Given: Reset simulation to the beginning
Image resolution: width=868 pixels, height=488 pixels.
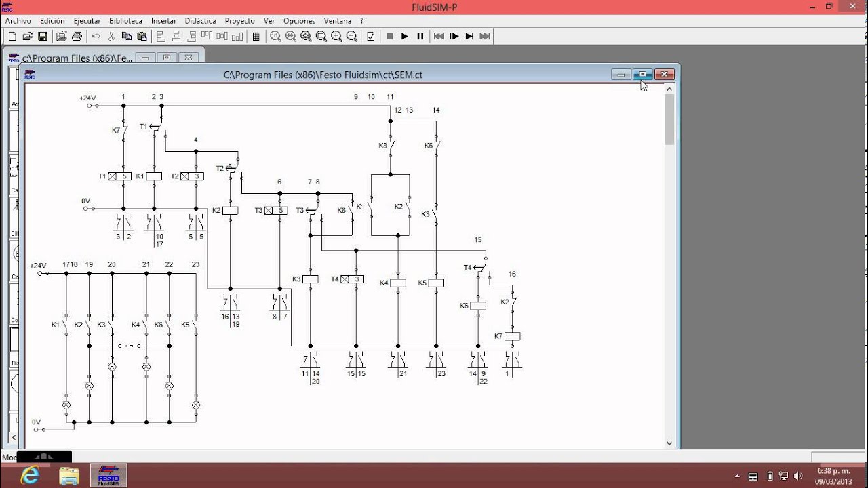Looking at the screenshot, I should click(x=439, y=37).
